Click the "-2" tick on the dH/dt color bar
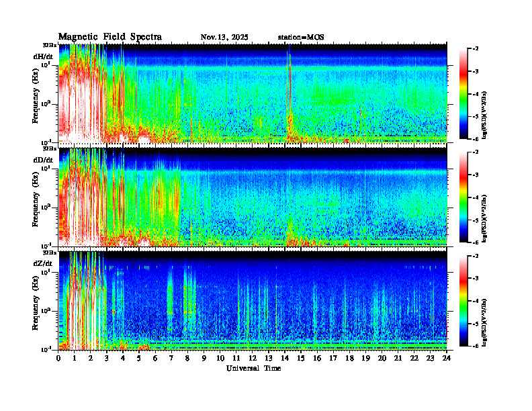 (x=476, y=49)
